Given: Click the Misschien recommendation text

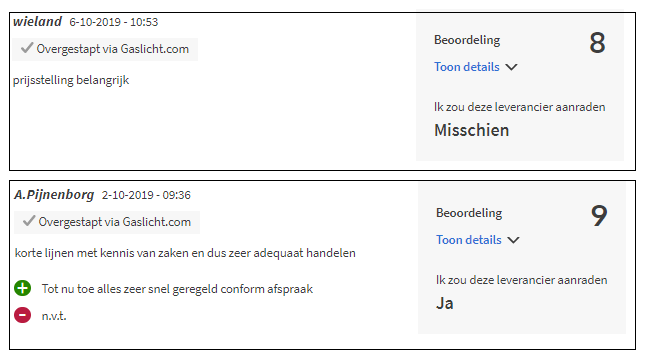Looking at the screenshot, I should [x=471, y=130].
